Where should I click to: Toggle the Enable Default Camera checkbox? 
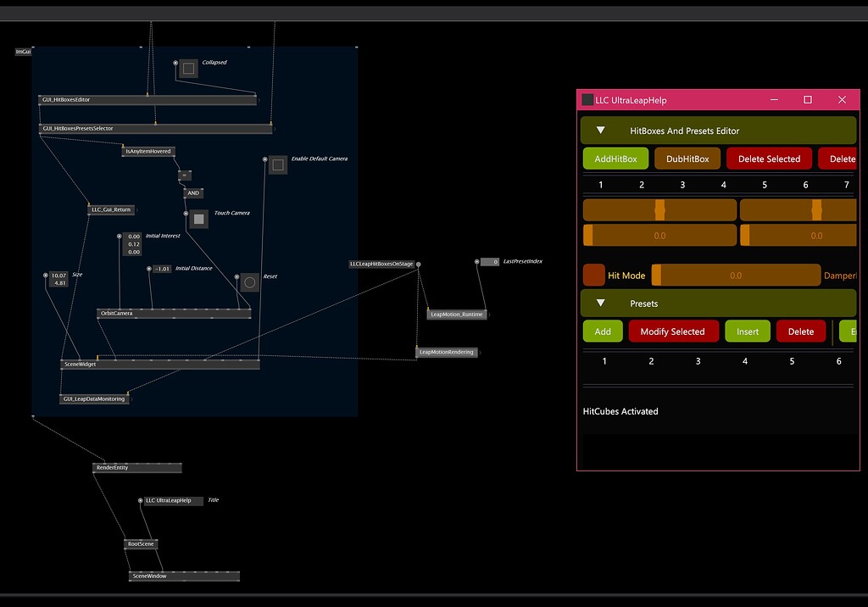(278, 165)
